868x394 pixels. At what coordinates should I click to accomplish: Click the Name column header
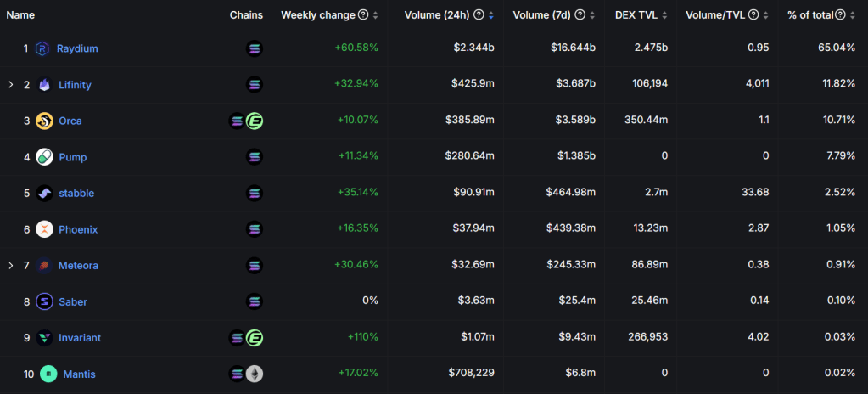click(20, 14)
